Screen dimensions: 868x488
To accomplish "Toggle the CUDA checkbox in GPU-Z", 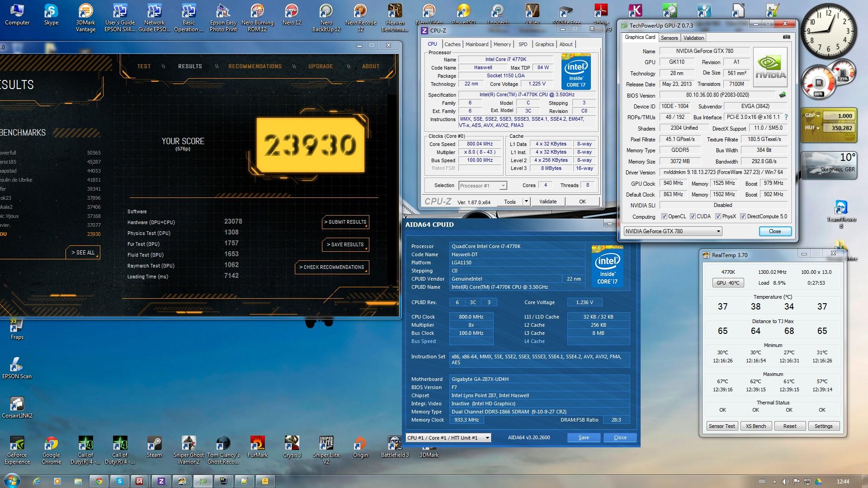I will pos(693,216).
